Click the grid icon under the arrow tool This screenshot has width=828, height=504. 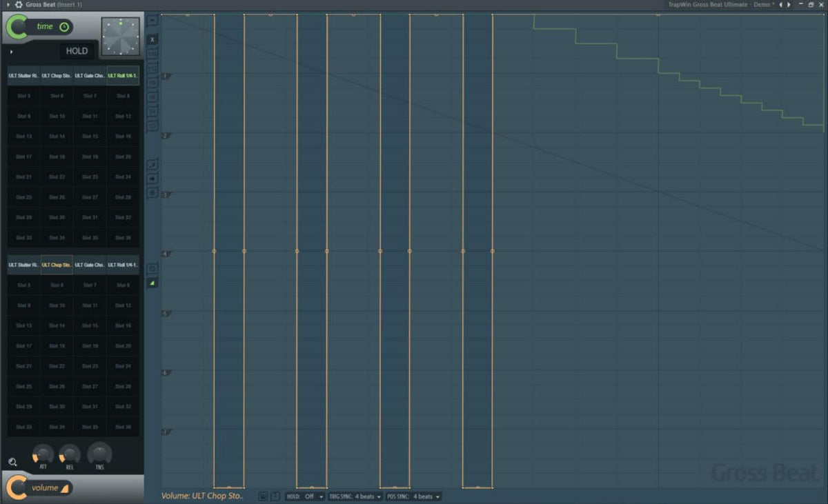tap(152, 192)
